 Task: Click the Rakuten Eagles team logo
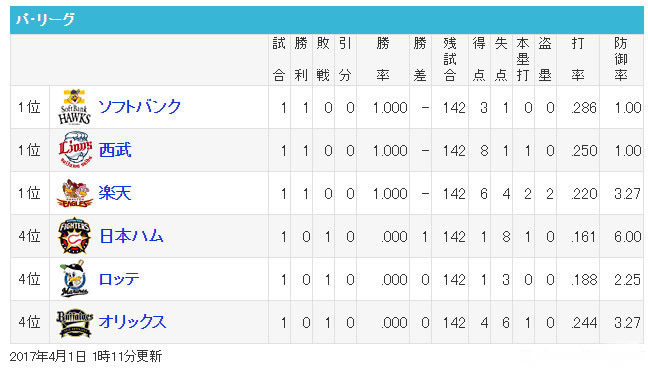click(x=75, y=193)
